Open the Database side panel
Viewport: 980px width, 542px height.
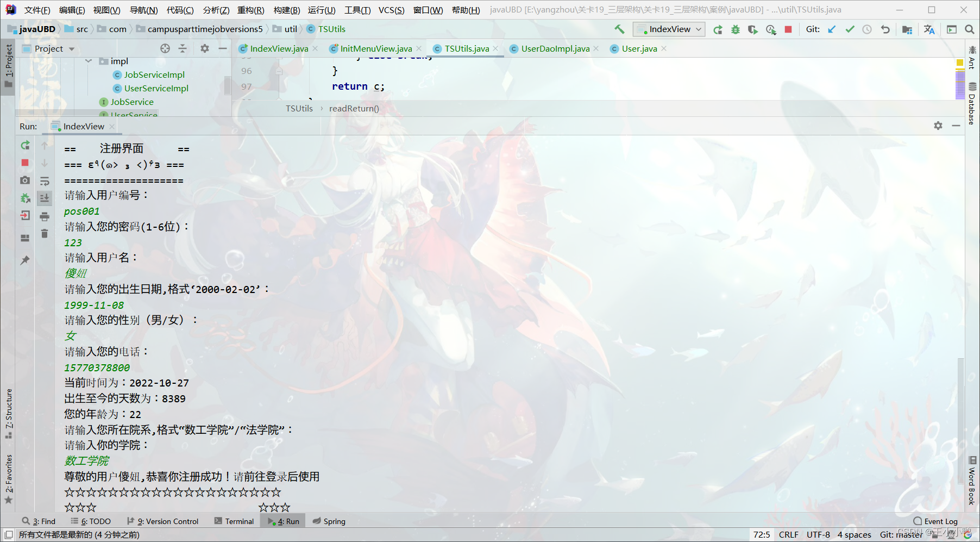point(972,103)
